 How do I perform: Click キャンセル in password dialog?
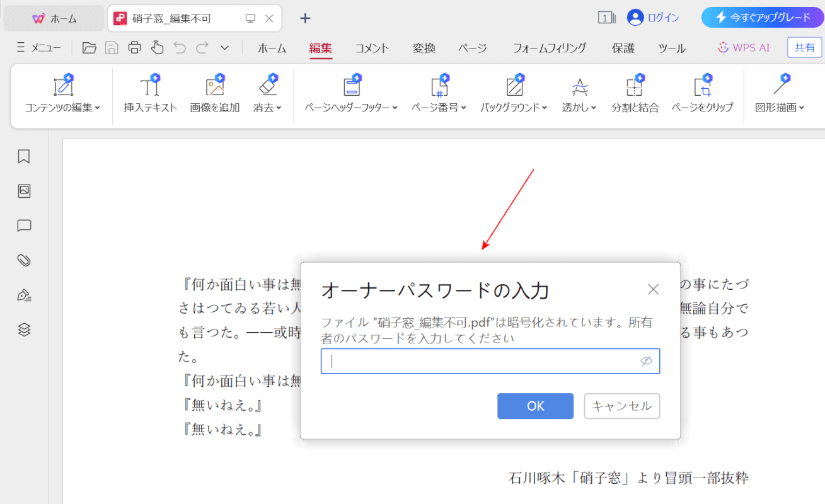click(622, 406)
